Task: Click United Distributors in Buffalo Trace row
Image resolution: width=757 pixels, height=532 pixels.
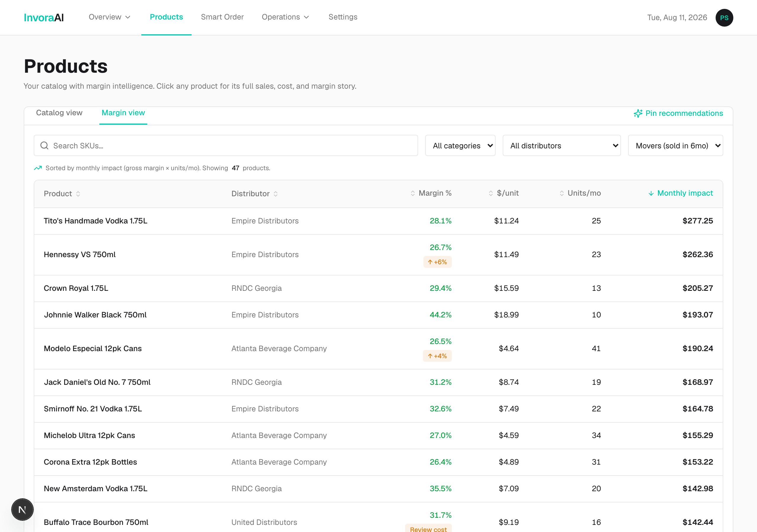Action: (264, 522)
